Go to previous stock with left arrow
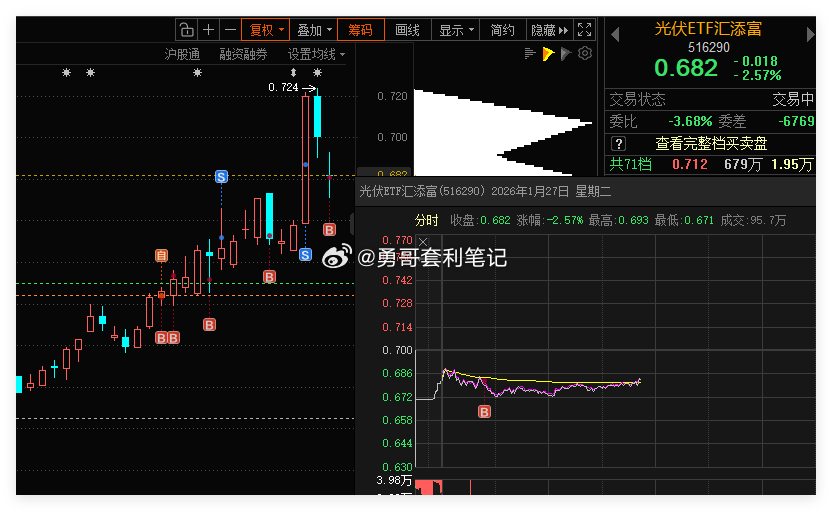 point(615,35)
